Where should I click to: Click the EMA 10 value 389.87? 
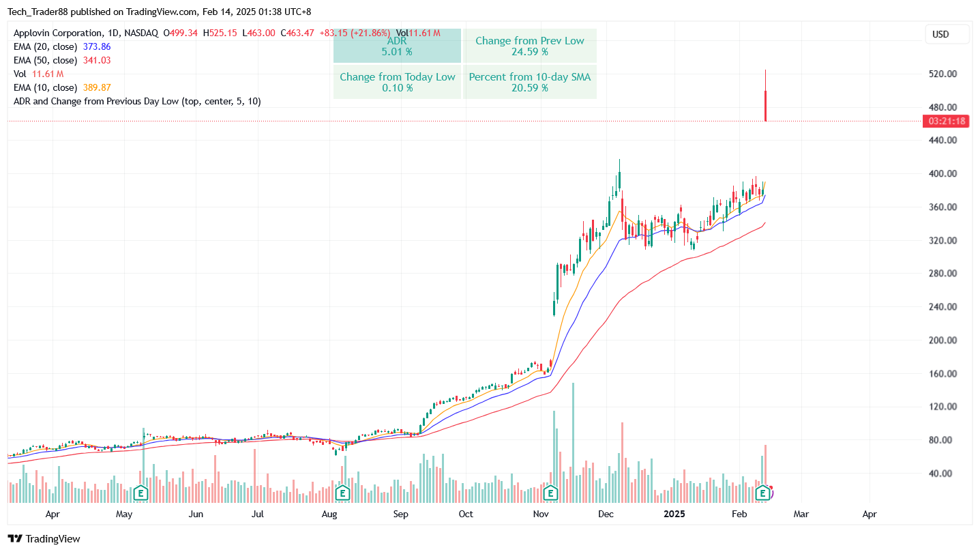point(97,87)
